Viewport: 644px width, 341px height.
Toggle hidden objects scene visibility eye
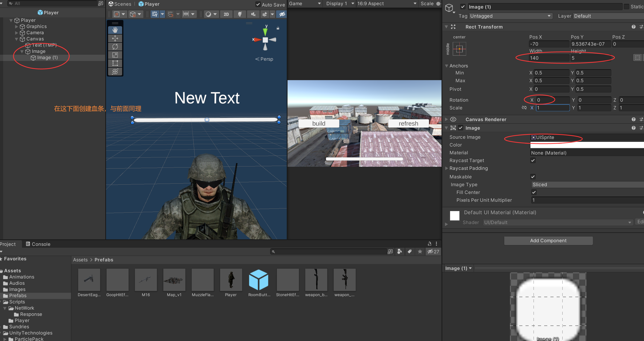click(x=282, y=14)
